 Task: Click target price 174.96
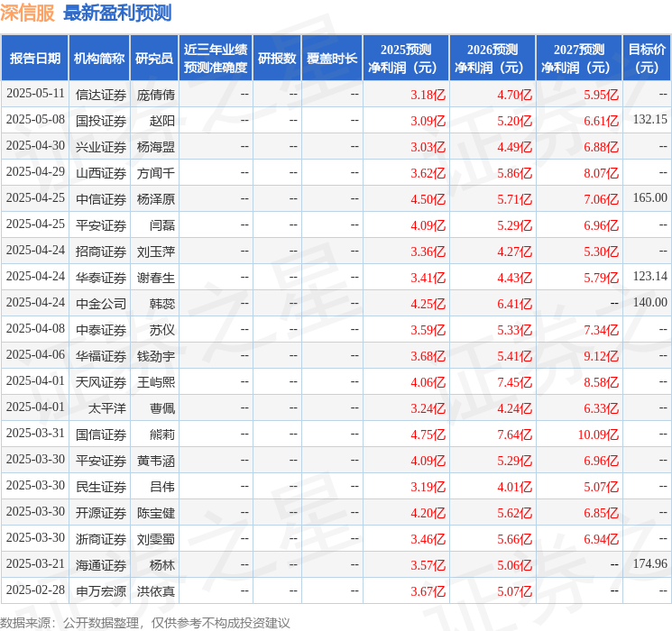tap(650, 563)
